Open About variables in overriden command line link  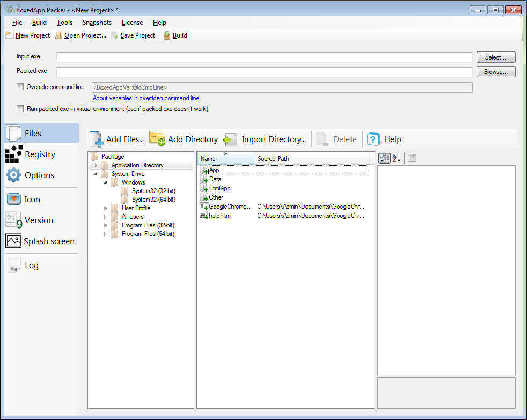pyautogui.click(x=146, y=98)
